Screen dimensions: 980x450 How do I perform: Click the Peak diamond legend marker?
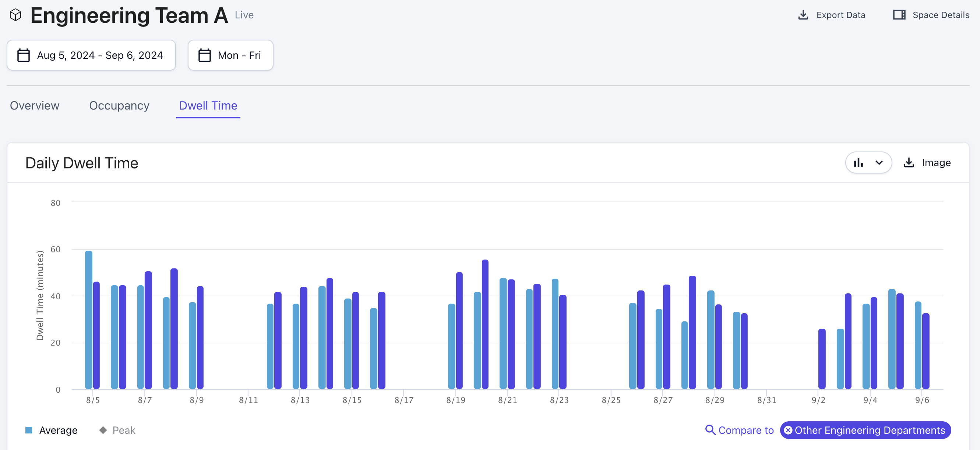pos(103,430)
